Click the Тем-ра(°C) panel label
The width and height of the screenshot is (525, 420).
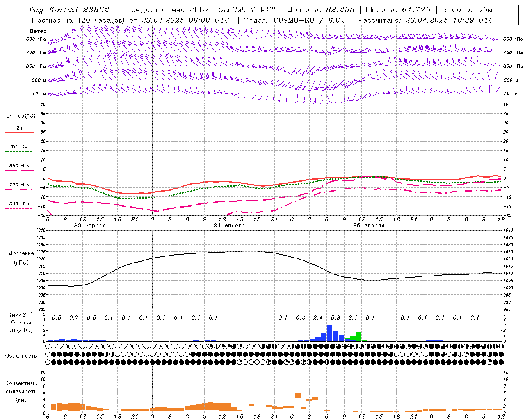tap(19, 116)
